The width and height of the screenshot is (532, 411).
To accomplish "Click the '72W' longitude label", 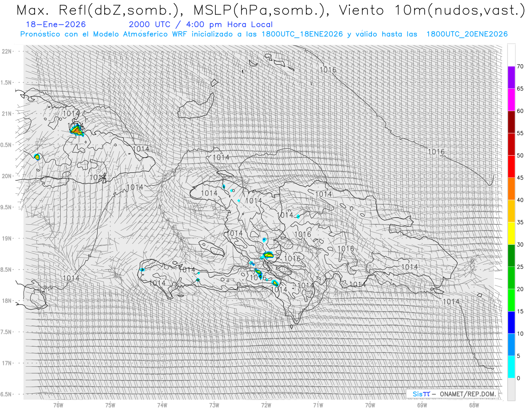I will (266, 405).
